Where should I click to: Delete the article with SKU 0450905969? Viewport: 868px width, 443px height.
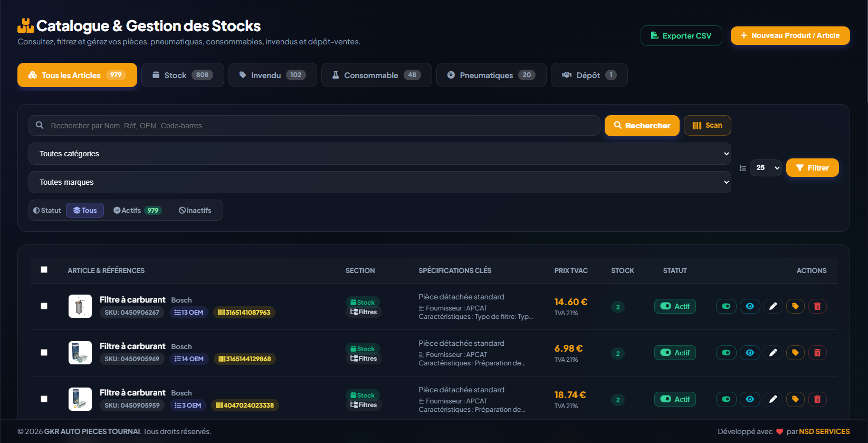tap(817, 353)
